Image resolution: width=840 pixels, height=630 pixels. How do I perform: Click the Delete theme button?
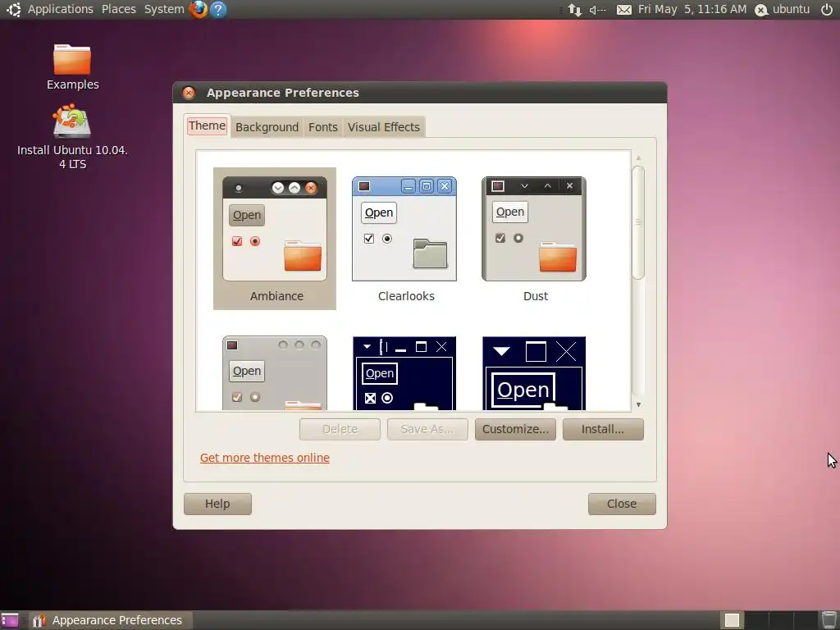[340, 429]
